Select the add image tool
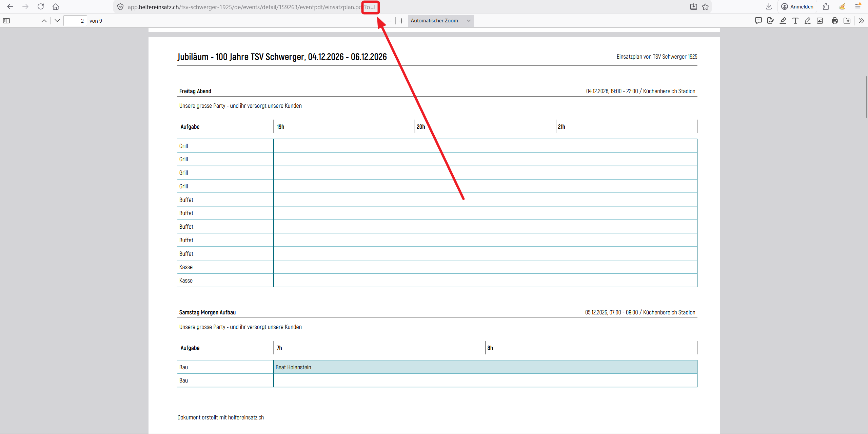868x434 pixels. [820, 21]
